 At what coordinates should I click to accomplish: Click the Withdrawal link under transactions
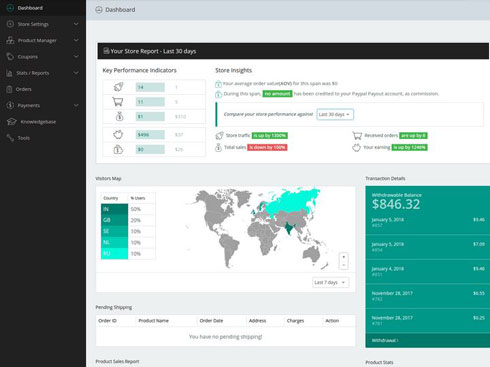385,340
